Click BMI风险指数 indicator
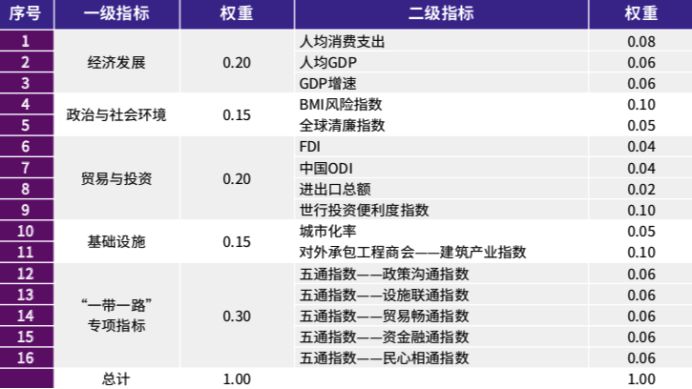 [341, 104]
